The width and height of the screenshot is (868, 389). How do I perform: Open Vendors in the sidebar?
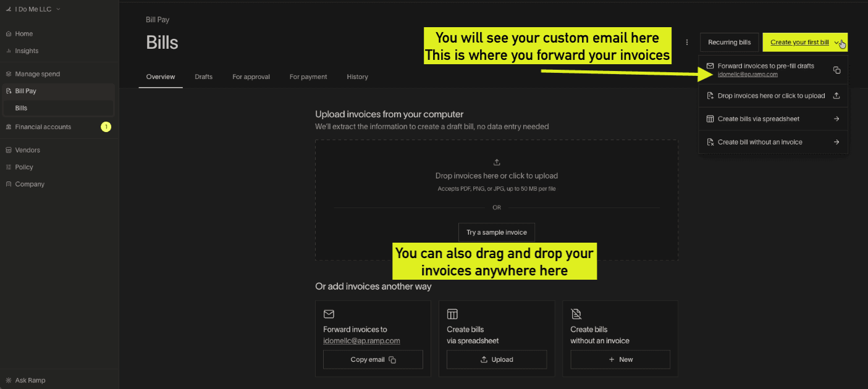[x=27, y=150]
